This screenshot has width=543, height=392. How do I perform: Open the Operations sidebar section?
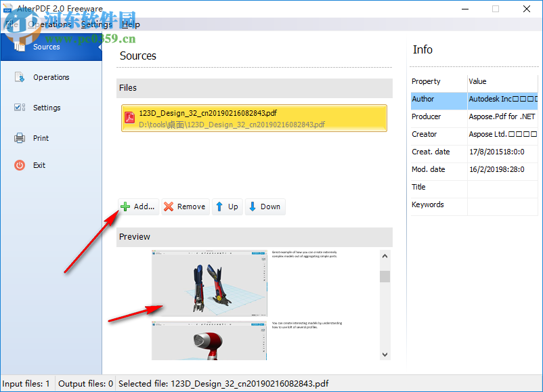[51, 77]
